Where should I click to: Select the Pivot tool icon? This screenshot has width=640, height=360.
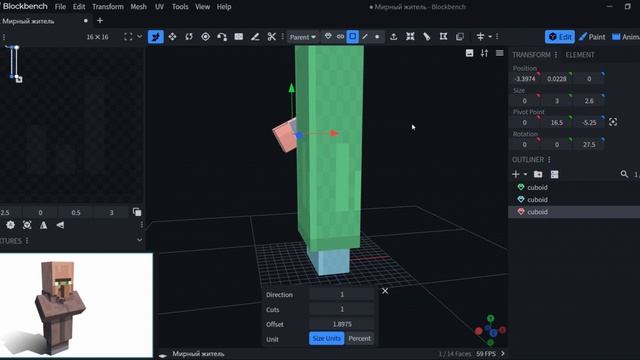point(205,37)
